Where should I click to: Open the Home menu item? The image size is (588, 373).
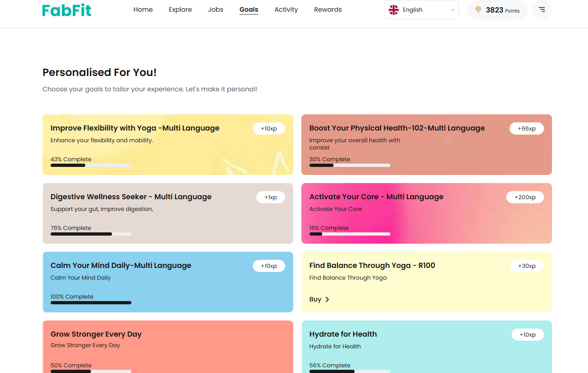click(x=143, y=10)
